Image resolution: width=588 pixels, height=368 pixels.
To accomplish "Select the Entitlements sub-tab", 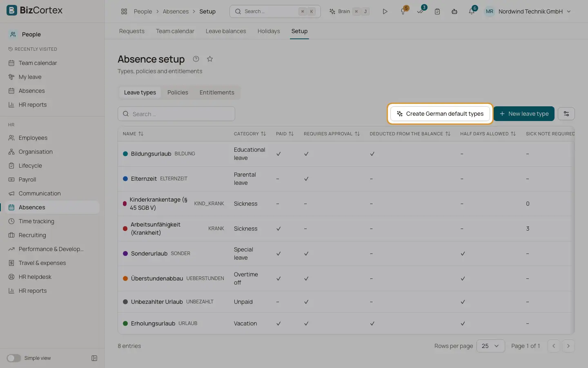I will pos(217,92).
